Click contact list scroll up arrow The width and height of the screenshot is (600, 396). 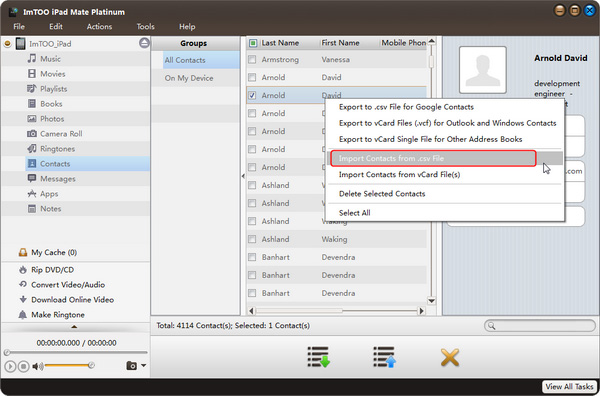[x=431, y=41]
